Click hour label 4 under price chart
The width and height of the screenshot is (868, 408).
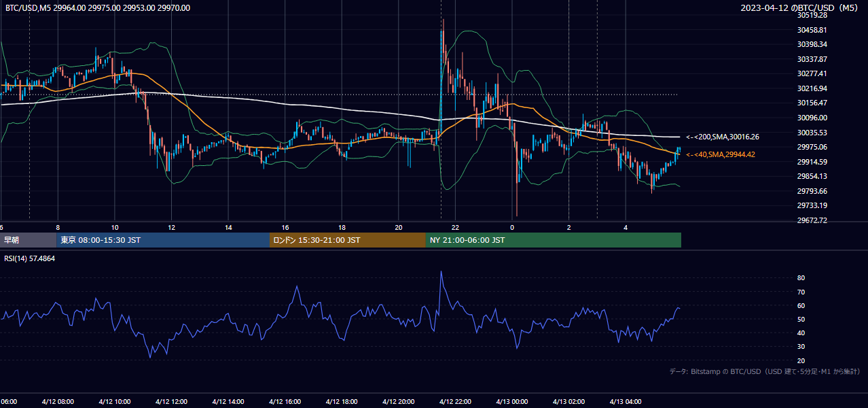[x=626, y=228]
